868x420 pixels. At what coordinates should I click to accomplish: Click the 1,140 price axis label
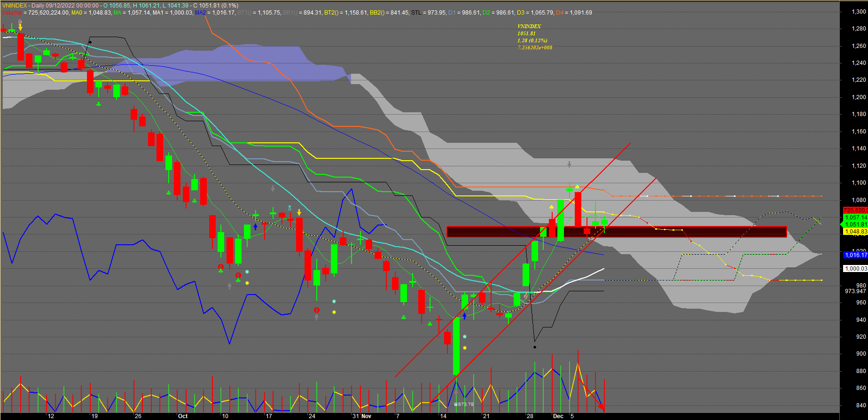coord(859,148)
